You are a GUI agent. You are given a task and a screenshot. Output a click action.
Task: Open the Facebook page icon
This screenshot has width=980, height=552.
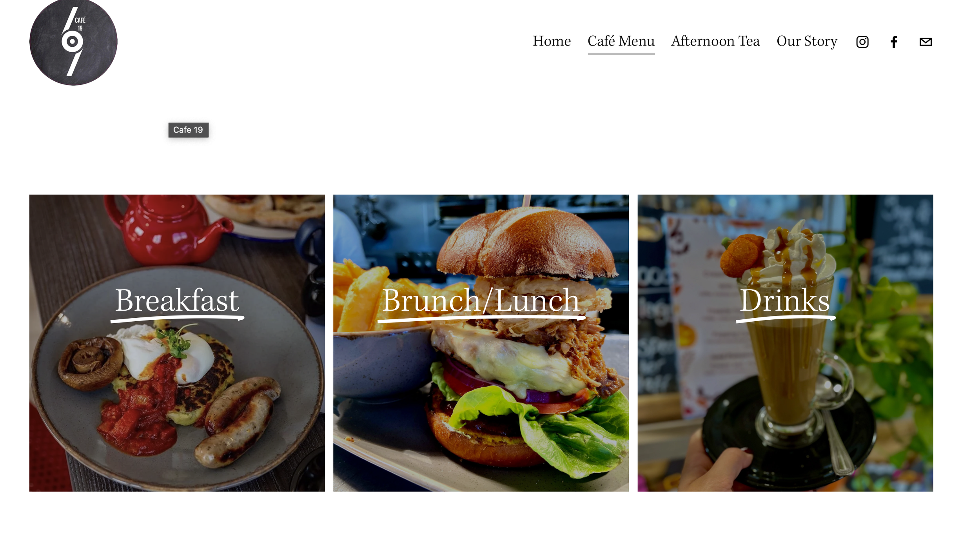(894, 42)
